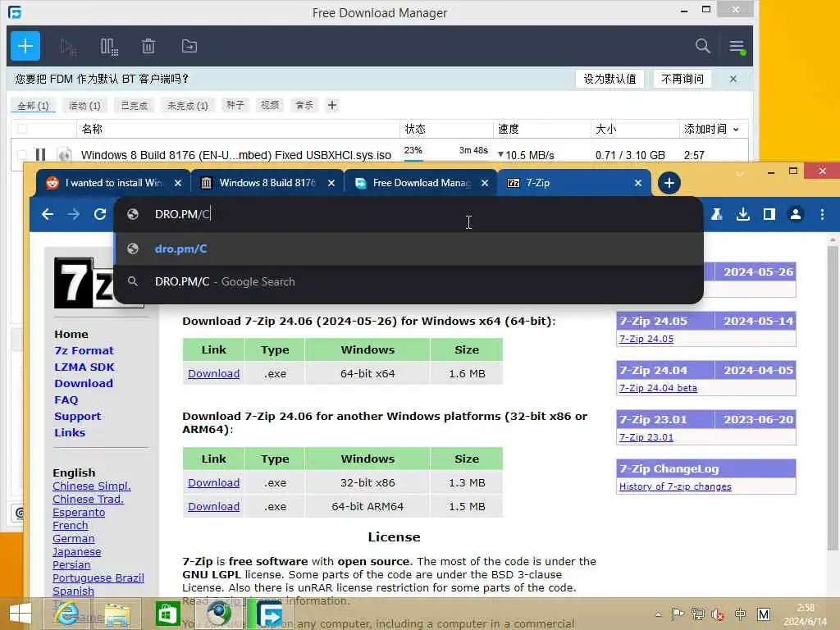Start downloads with FDM play icon
Viewport: 840px width, 630px height.
click(67, 47)
